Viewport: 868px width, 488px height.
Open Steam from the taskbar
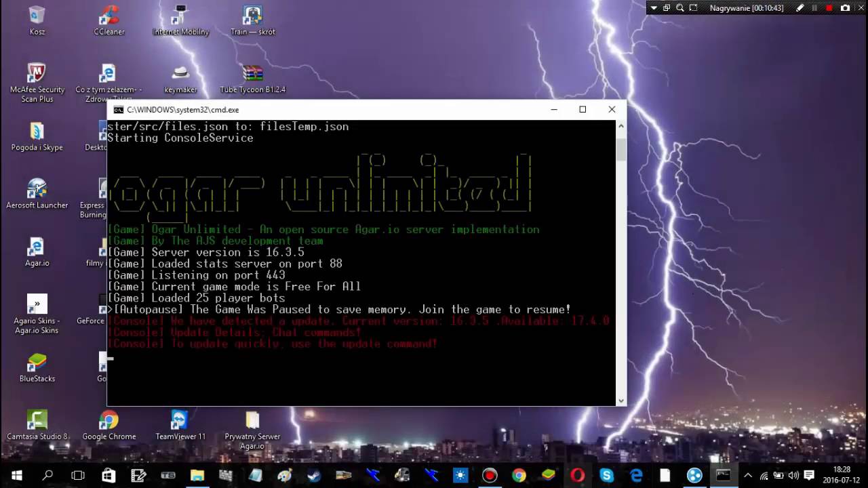coord(314,476)
